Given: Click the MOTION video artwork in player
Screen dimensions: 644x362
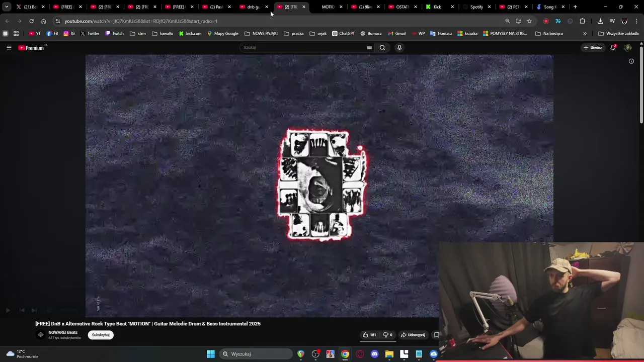Looking at the screenshot, I should (x=322, y=185).
